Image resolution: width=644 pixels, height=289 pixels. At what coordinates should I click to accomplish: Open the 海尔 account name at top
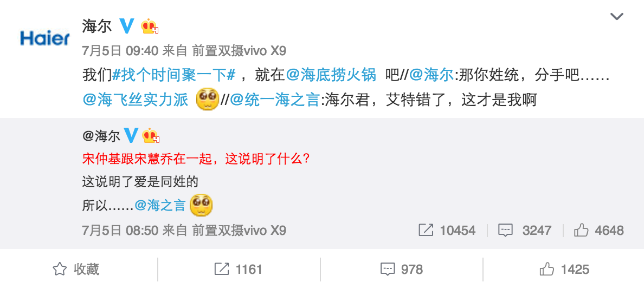[x=96, y=27]
